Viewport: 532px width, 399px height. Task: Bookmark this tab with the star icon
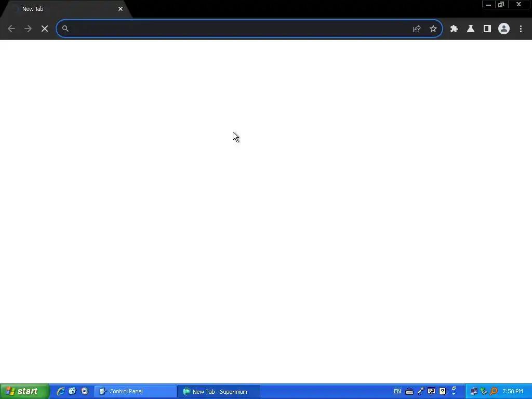(x=433, y=29)
